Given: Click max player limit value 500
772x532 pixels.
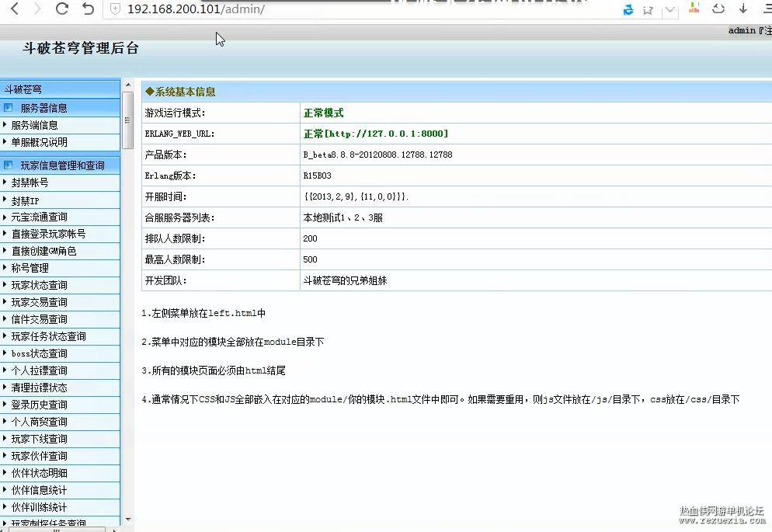Looking at the screenshot, I should click(x=310, y=259).
